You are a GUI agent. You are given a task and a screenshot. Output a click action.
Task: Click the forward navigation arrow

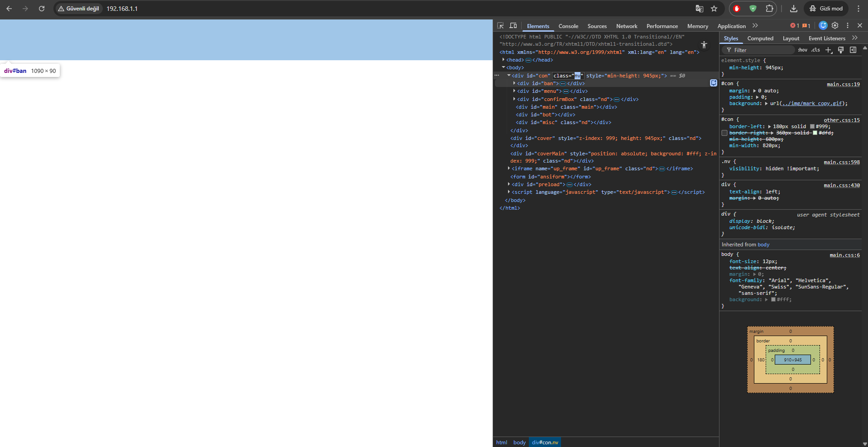coord(25,9)
